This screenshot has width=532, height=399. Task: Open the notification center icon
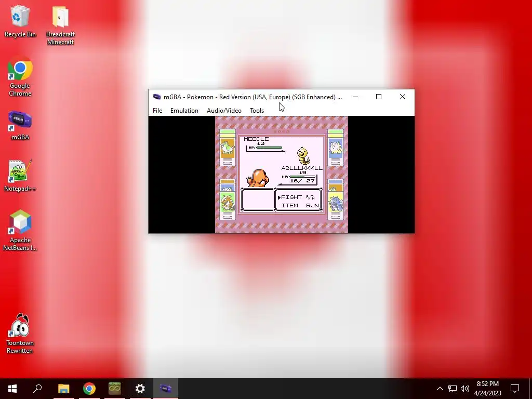pos(515,389)
